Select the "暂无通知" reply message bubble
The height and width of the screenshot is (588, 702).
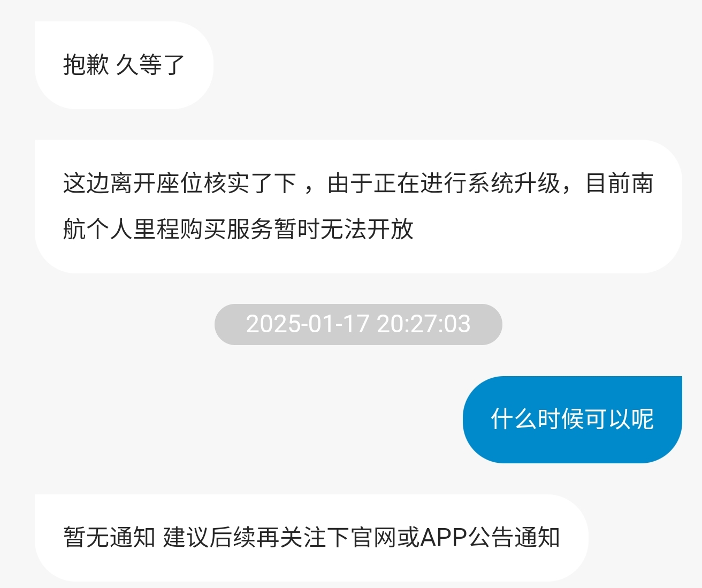pos(311,538)
